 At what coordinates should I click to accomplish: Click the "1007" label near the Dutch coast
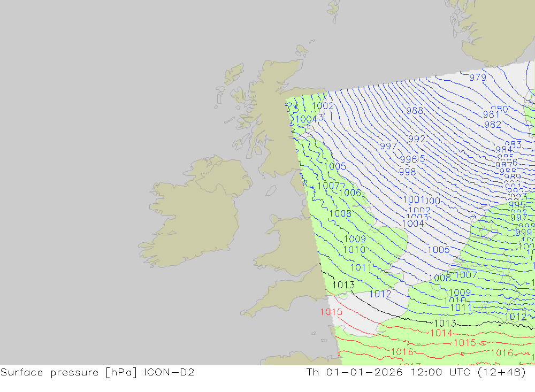[466, 275]
